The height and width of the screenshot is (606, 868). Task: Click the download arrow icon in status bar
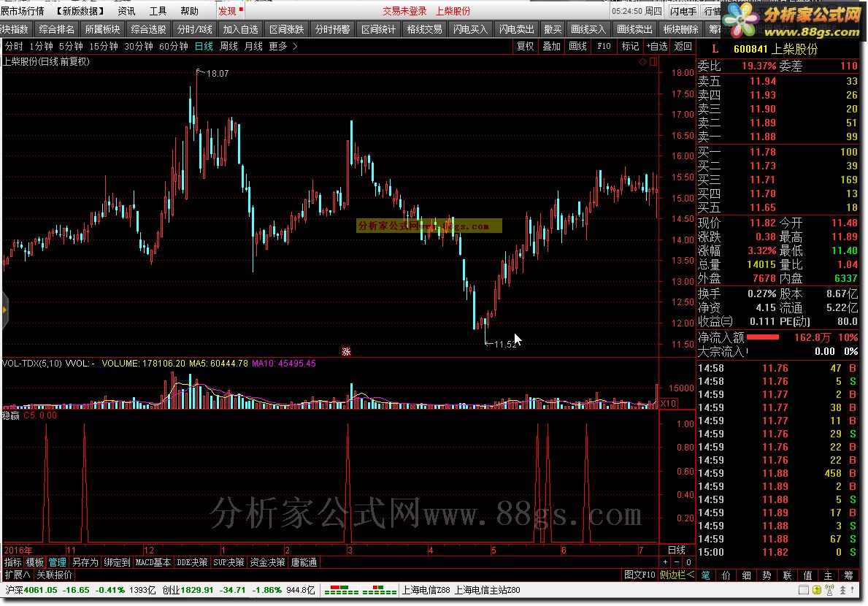842,590
